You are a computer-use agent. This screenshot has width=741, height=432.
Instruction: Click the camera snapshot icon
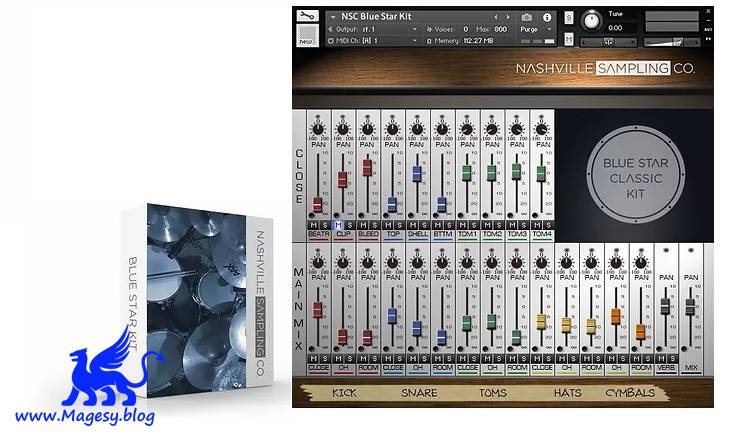[526, 17]
